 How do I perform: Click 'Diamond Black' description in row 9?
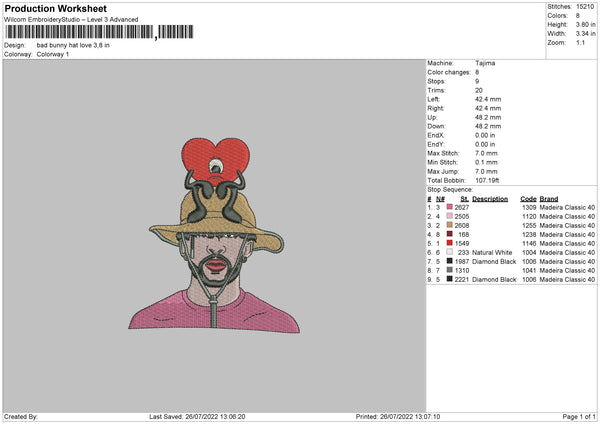[x=494, y=280]
